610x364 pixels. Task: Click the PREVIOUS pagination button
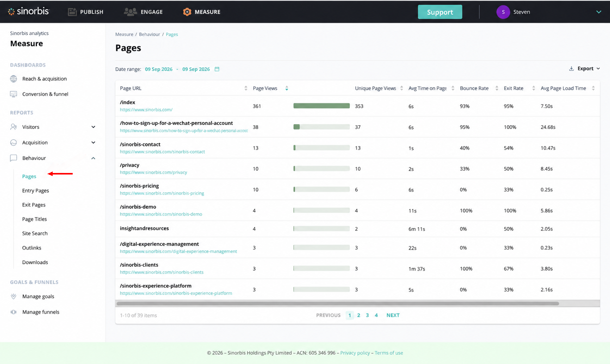point(328,315)
